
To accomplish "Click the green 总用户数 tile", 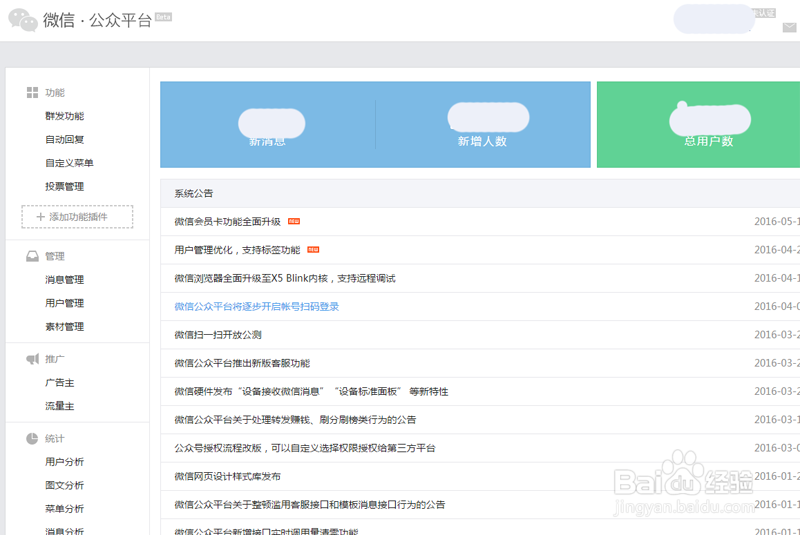I will tap(698, 124).
